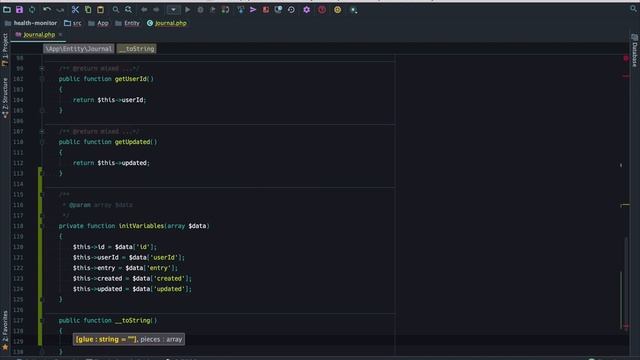Viewport: 640px width, 360px height.
Task: Toggle the Favorites tool window
Action: point(5,331)
